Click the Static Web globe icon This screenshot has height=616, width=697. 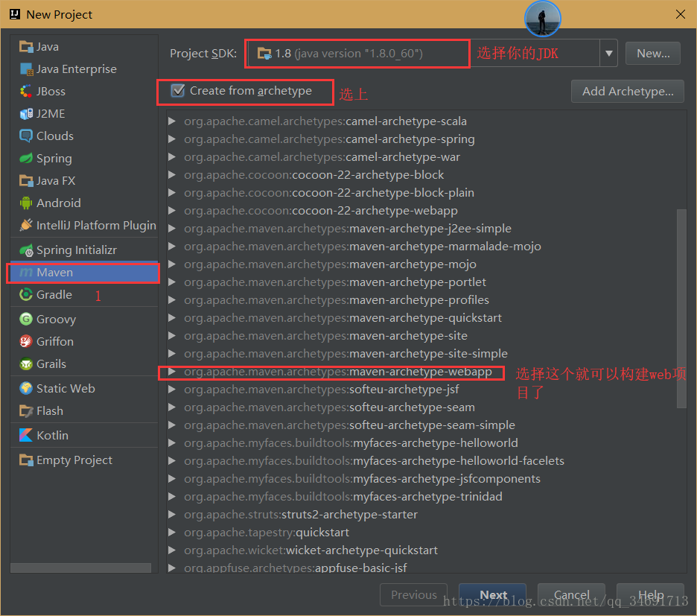[26, 388]
